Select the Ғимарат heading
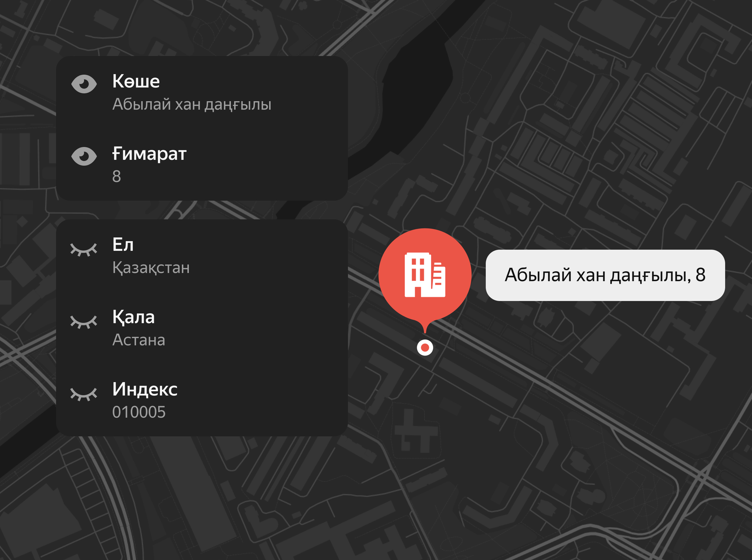The image size is (752, 560). [149, 153]
